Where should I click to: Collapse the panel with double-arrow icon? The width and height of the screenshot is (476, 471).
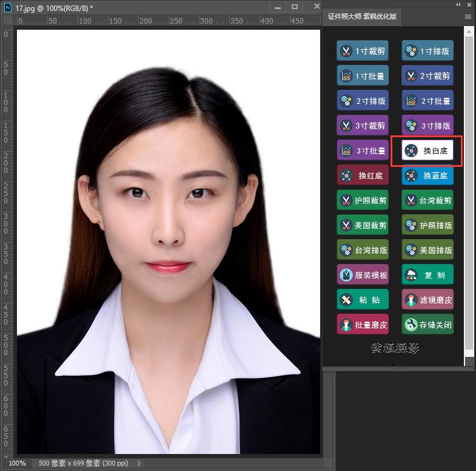(x=458, y=5)
